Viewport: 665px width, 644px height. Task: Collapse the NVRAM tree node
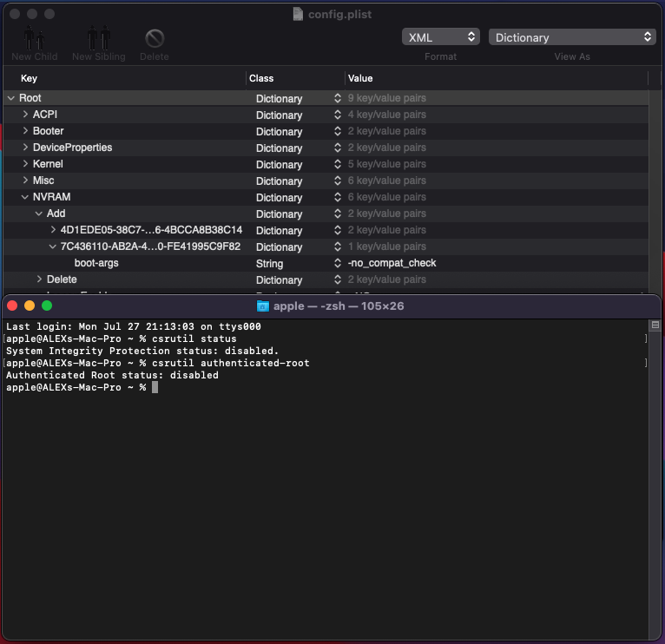[25, 198]
